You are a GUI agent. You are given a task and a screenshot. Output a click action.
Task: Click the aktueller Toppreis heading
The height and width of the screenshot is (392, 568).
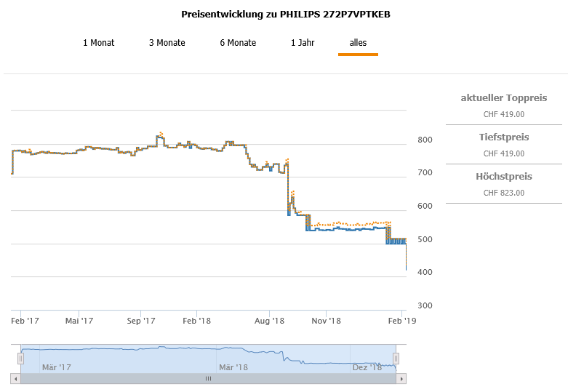point(503,98)
